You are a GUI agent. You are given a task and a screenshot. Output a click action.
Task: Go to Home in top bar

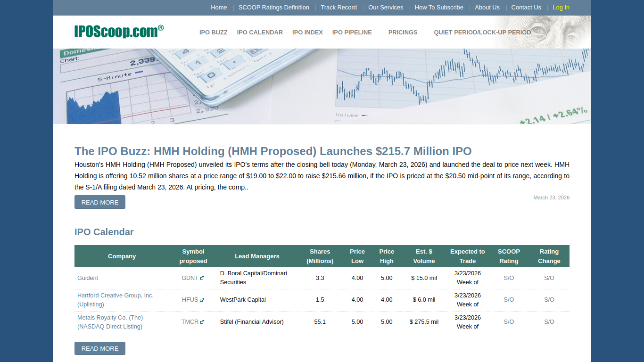(219, 8)
